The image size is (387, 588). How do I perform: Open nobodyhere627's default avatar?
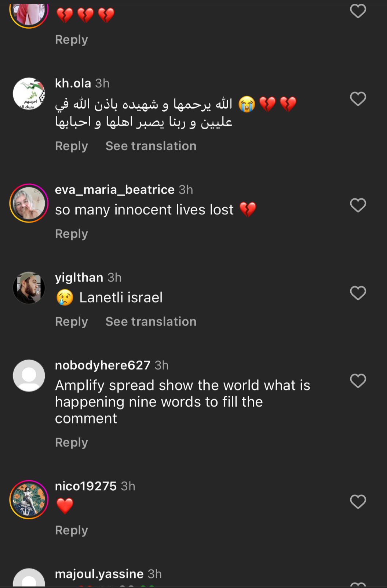29,375
